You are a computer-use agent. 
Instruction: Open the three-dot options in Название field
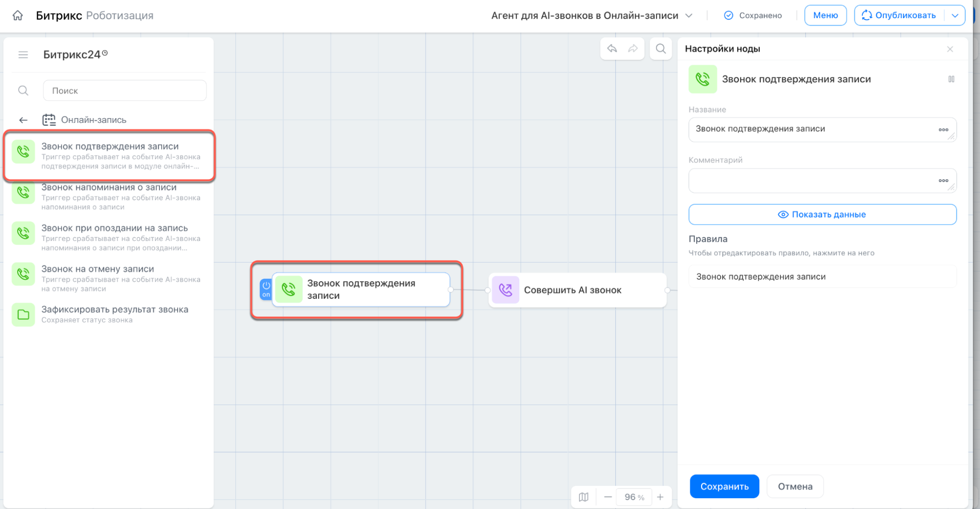click(943, 130)
